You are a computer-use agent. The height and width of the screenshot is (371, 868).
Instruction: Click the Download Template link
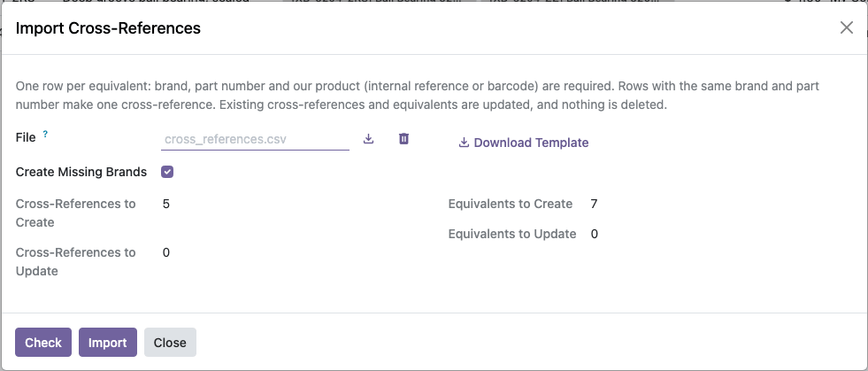pyautogui.click(x=523, y=143)
